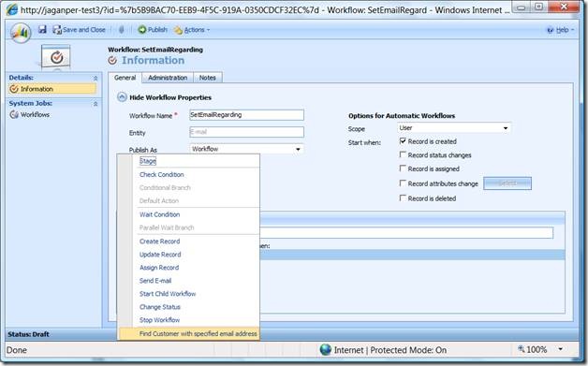The width and height of the screenshot is (588, 366).
Task: Click the Save and Close toolbar icon
Action: [x=57, y=30]
